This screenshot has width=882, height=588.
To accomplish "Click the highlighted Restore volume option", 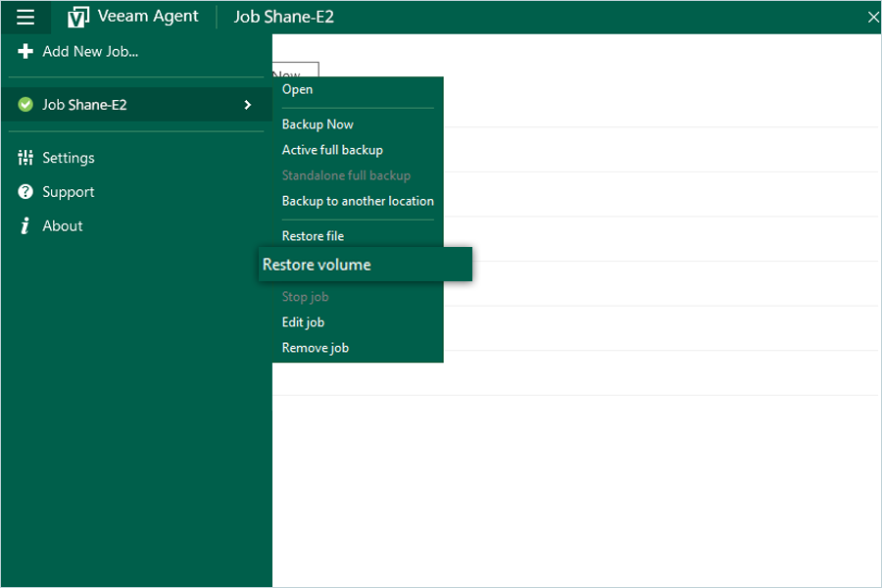I will [366, 265].
